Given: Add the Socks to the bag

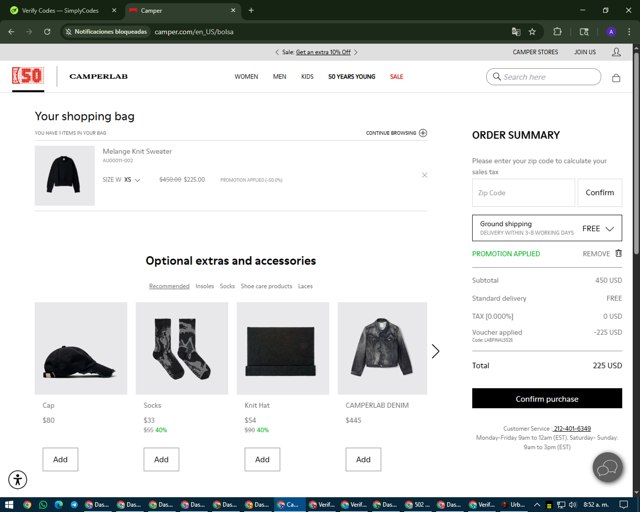Looking at the screenshot, I should tap(161, 459).
